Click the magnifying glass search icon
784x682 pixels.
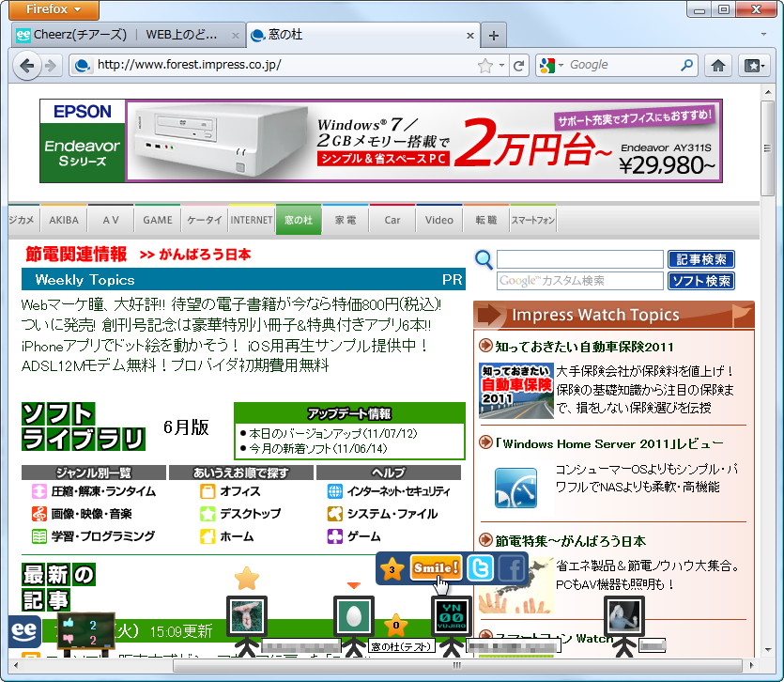pyautogui.click(x=483, y=259)
